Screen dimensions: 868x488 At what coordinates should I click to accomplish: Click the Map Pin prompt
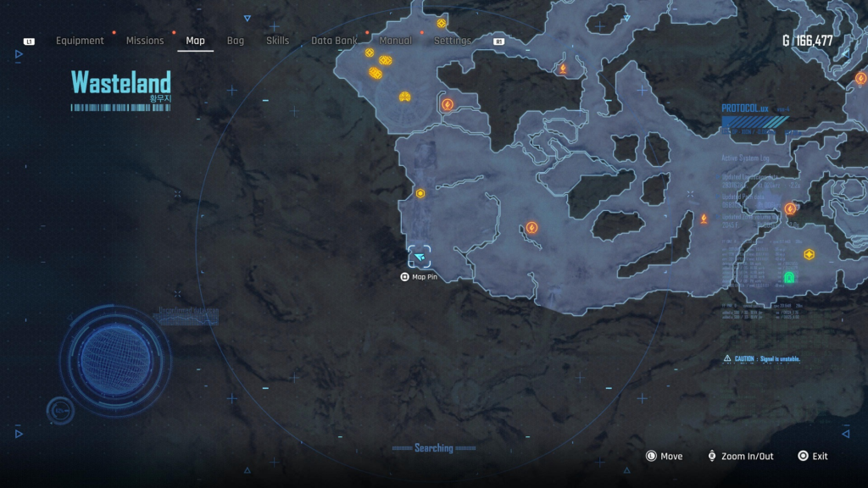pos(419,277)
